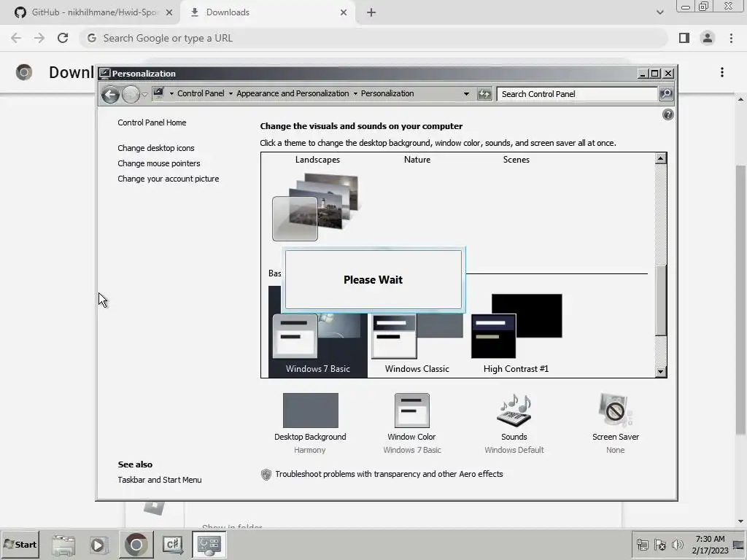Switch to Chrome from taskbar
The width and height of the screenshot is (747, 560).
pyautogui.click(x=136, y=544)
